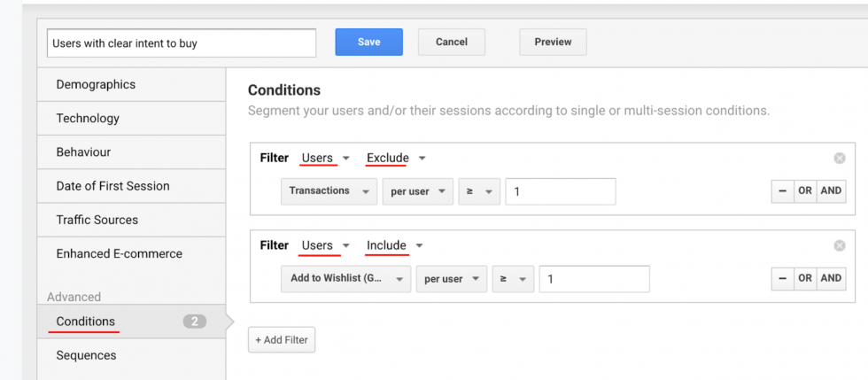This screenshot has height=380, width=868.
Task: Open the Transactions metric dropdown
Action: [x=329, y=191]
